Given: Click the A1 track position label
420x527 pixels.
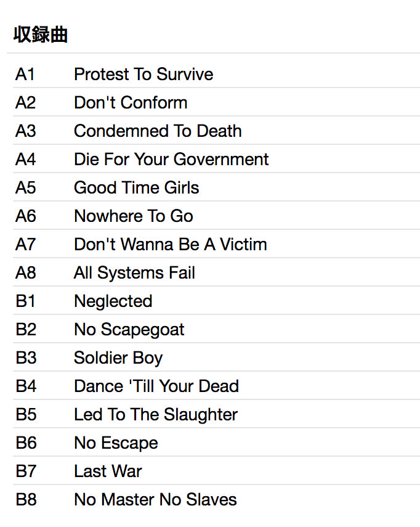Looking at the screenshot, I should coord(25,75).
